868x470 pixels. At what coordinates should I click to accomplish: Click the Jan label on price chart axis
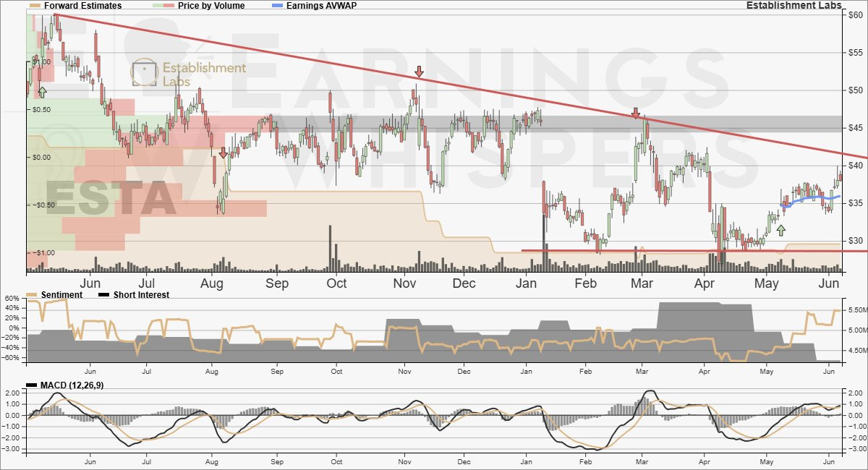527,283
